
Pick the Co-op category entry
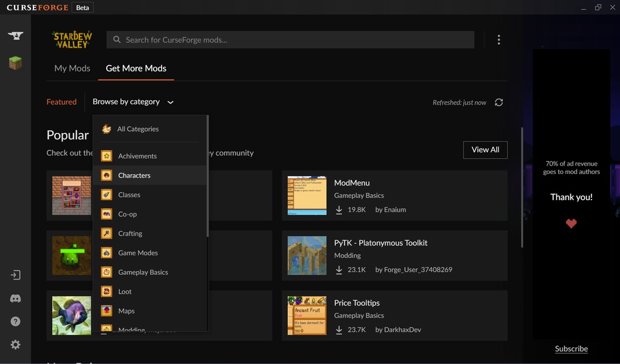tap(128, 214)
